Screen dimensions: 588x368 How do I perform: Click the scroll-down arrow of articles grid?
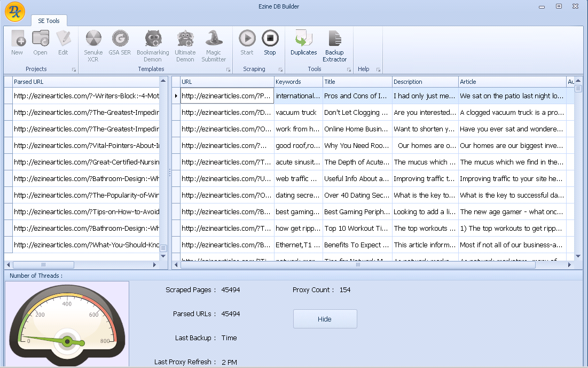tap(578, 256)
